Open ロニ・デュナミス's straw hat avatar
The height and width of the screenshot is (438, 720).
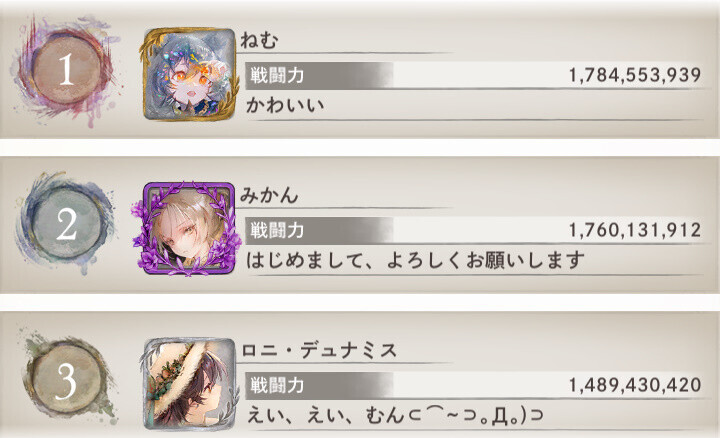(x=190, y=384)
